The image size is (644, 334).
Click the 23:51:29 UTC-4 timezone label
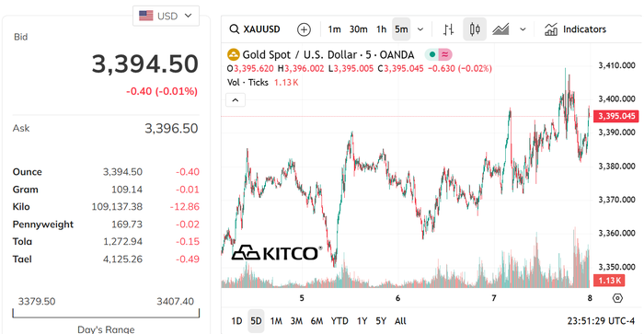coord(601,321)
